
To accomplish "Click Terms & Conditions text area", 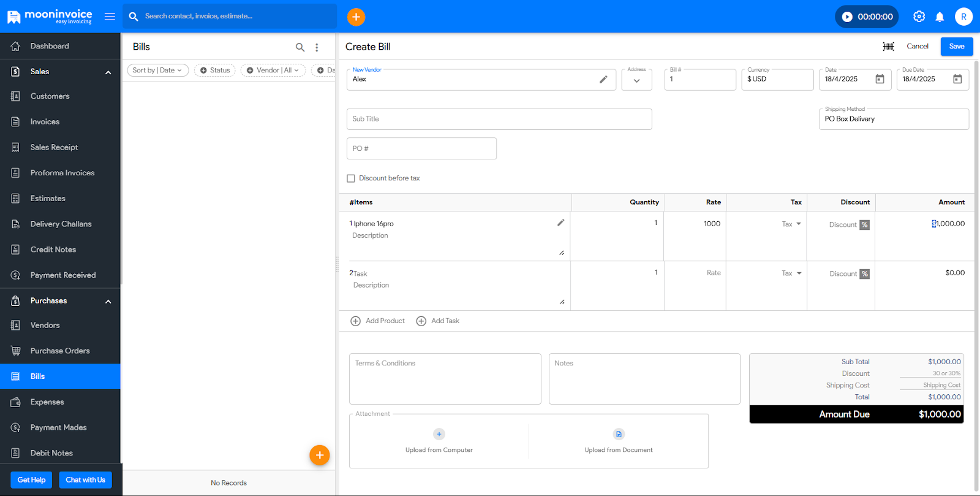I will coord(445,379).
